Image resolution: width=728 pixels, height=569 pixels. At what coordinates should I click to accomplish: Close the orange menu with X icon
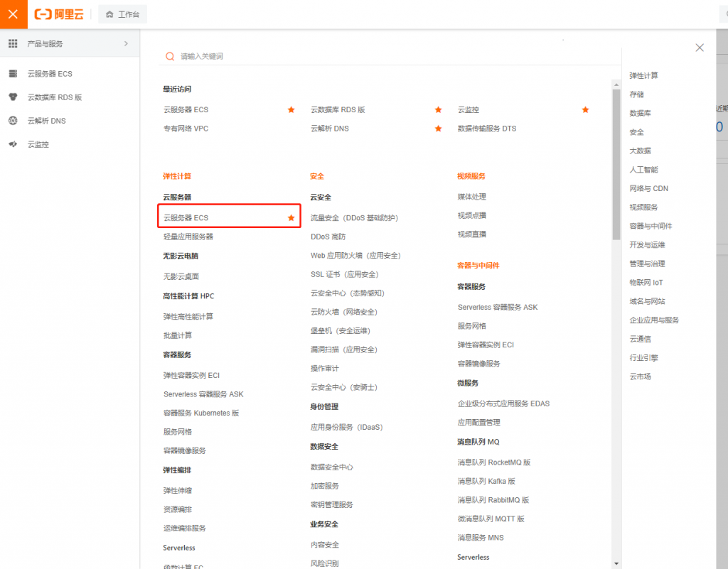pos(14,14)
